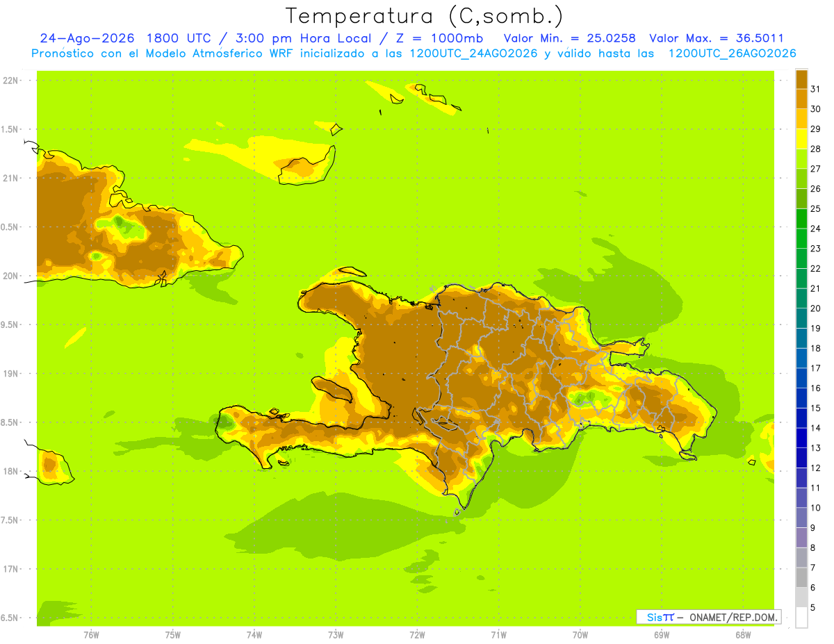The image size is (834, 644).
Task: Pick the purple swatch between 9 and 10
Action: [x=801, y=518]
